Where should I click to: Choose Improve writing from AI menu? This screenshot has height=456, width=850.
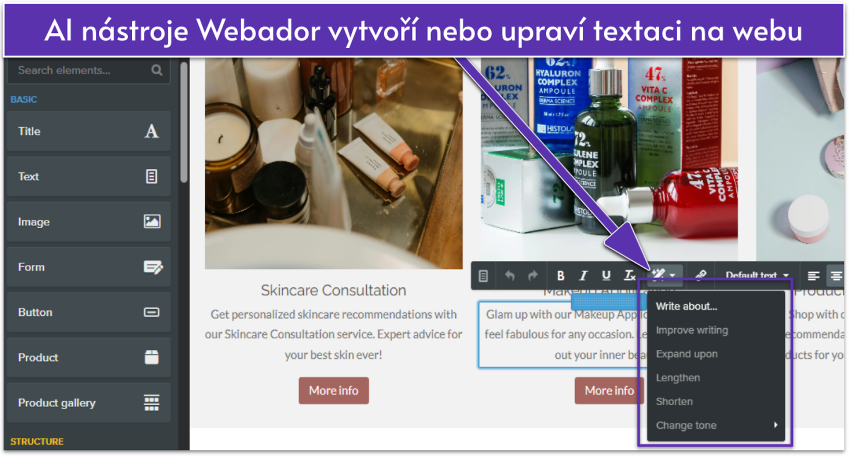click(x=716, y=330)
